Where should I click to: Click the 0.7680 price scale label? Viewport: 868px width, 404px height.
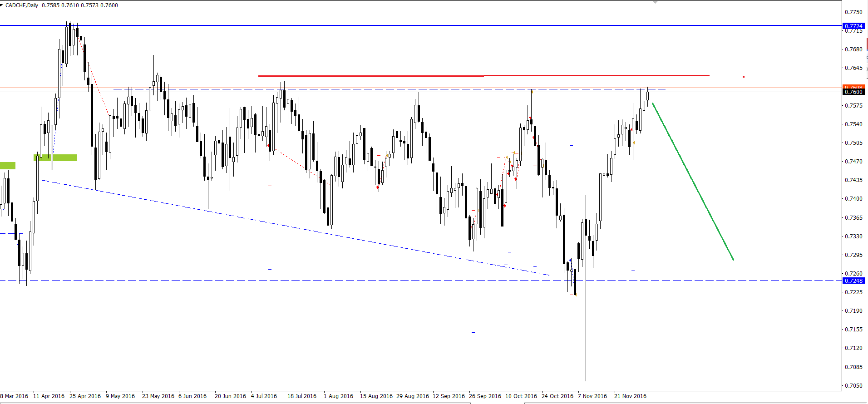(x=853, y=49)
